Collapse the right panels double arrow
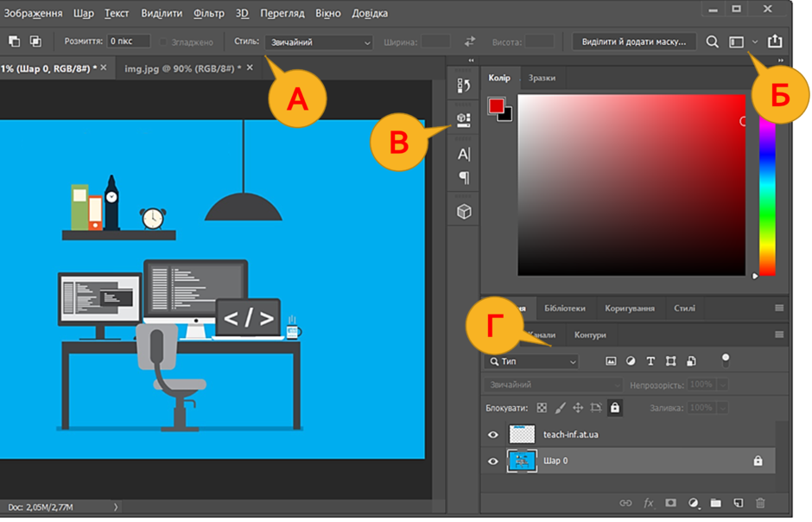 point(780,60)
